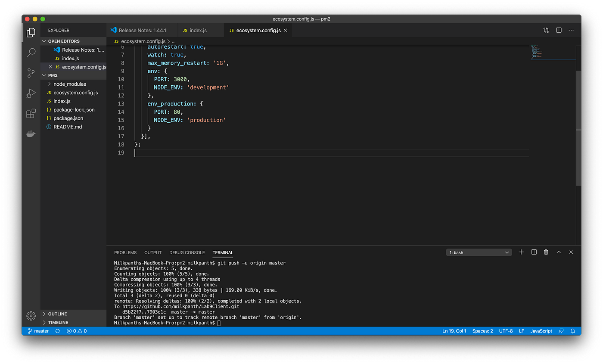Open package-lock.json file

(74, 109)
